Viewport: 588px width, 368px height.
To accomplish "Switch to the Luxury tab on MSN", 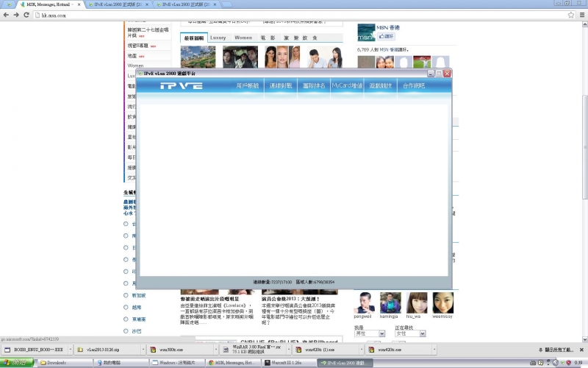I will (218, 38).
